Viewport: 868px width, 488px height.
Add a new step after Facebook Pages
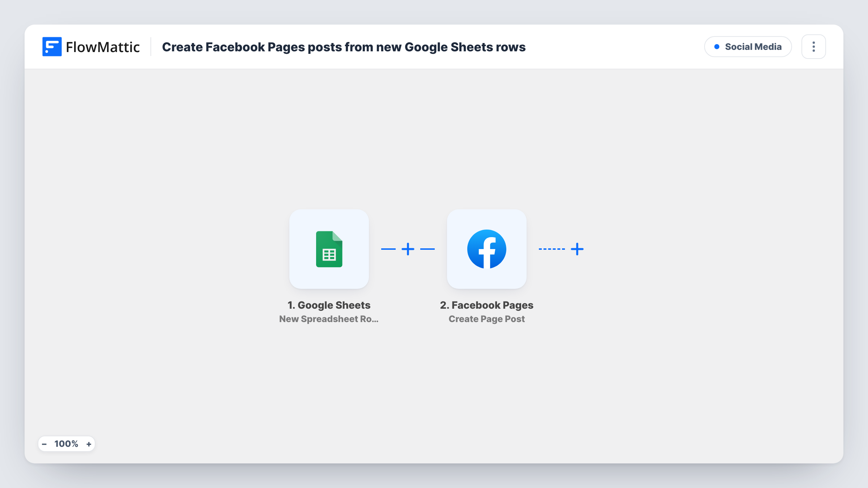[x=577, y=249]
